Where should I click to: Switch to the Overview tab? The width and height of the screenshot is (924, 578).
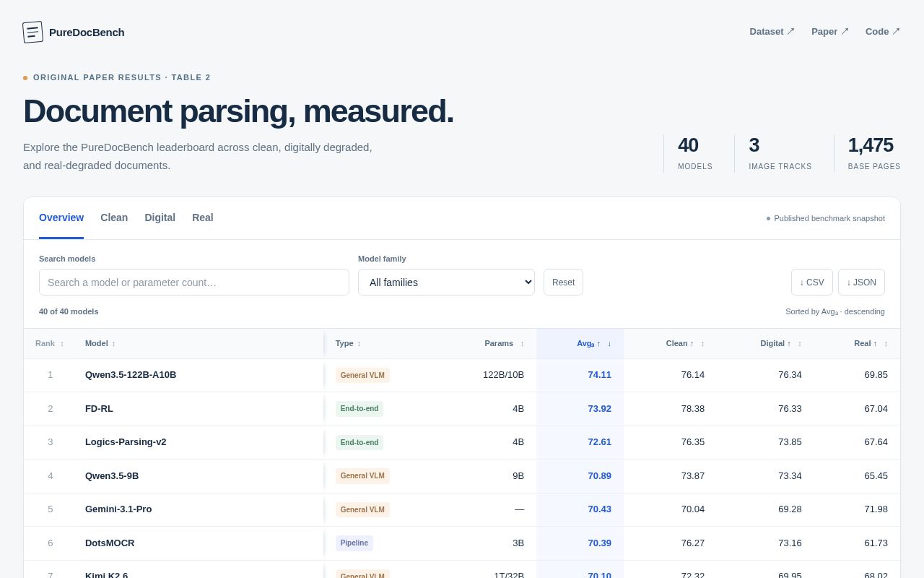[x=61, y=217]
